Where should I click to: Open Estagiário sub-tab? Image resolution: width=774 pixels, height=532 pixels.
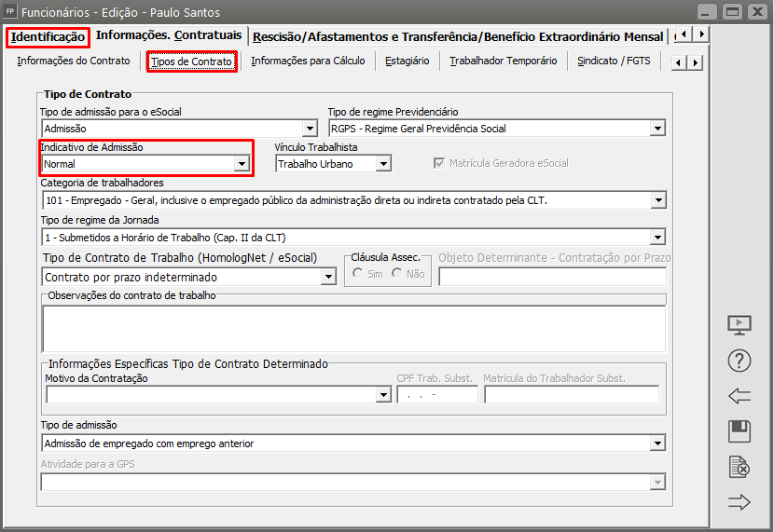point(408,61)
